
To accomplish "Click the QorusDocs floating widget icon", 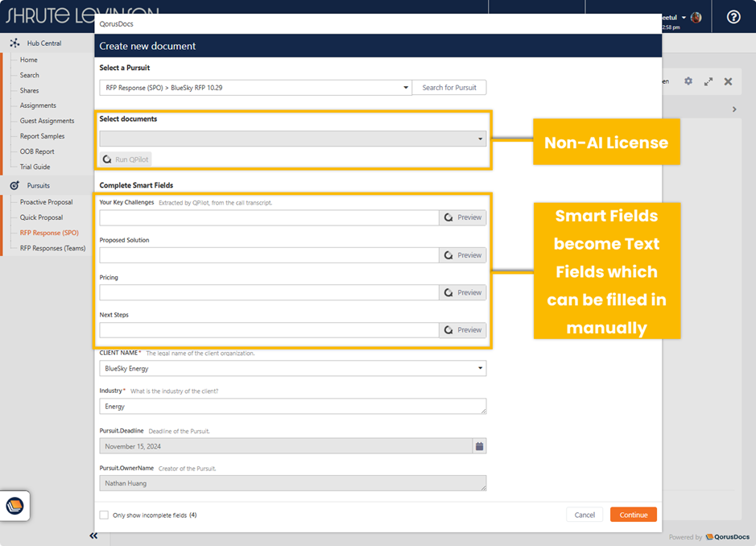I will 14,506.
